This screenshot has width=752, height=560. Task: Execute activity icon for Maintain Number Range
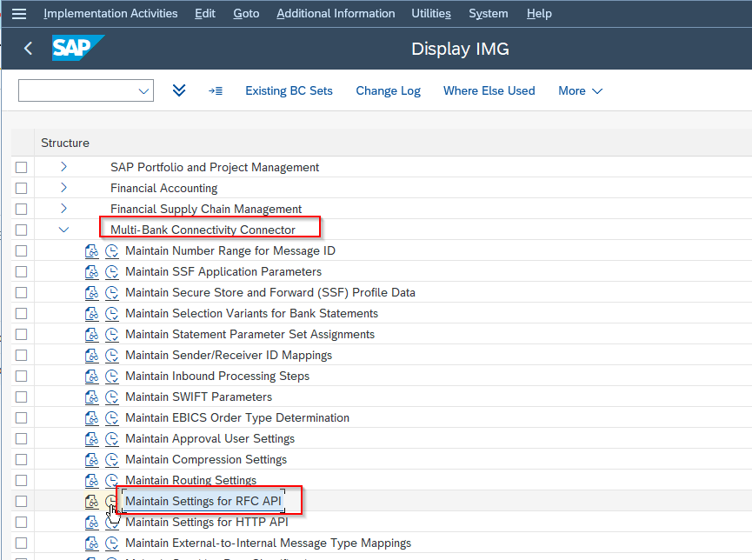(111, 250)
